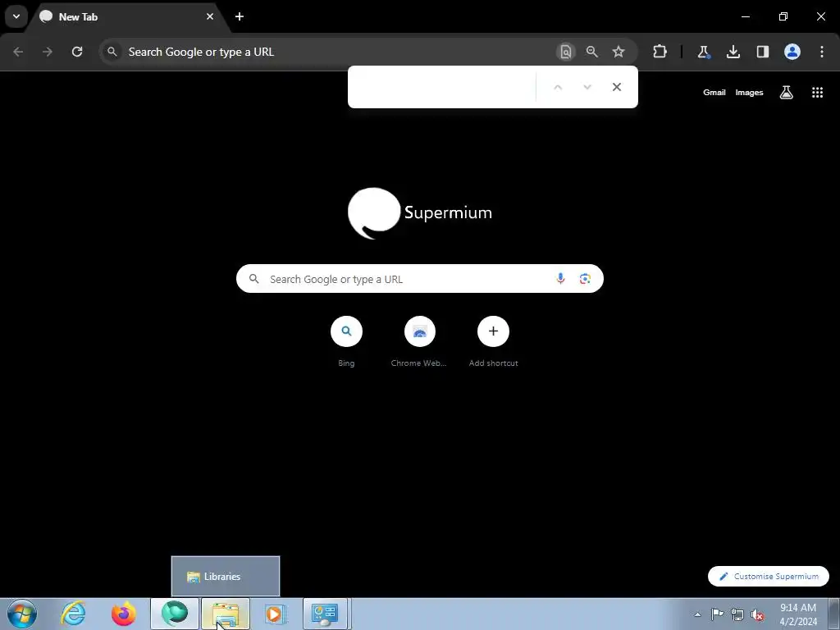Click Customise Supermium button

tap(768, 577)
